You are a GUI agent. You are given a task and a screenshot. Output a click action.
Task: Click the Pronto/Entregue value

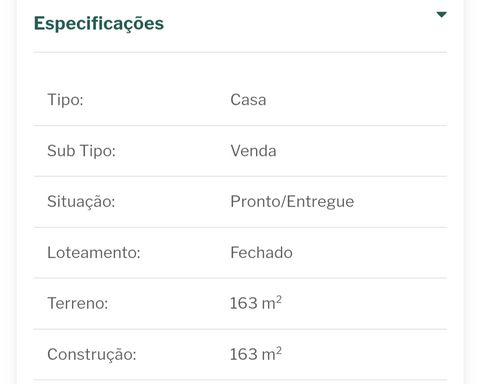(x=292, y=202)
